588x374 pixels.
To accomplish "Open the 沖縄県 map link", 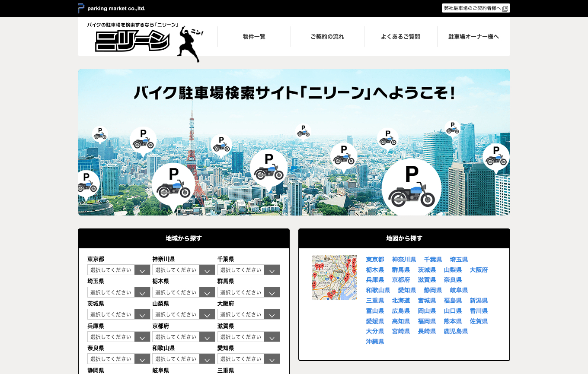I will pyautogui.click(x=375, y=342).
